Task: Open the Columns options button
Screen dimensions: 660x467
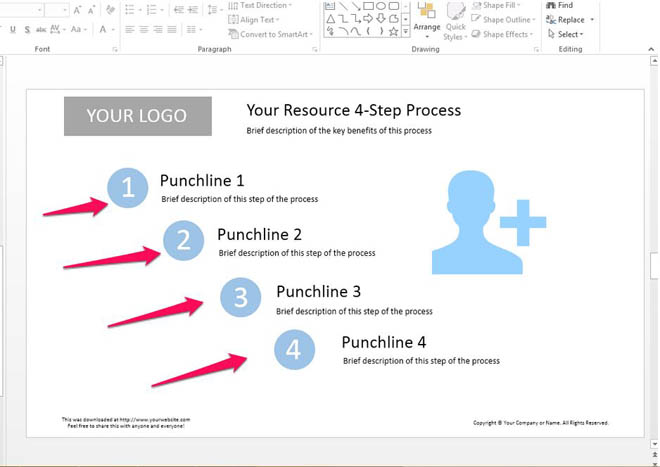Action: click(194, 29)
